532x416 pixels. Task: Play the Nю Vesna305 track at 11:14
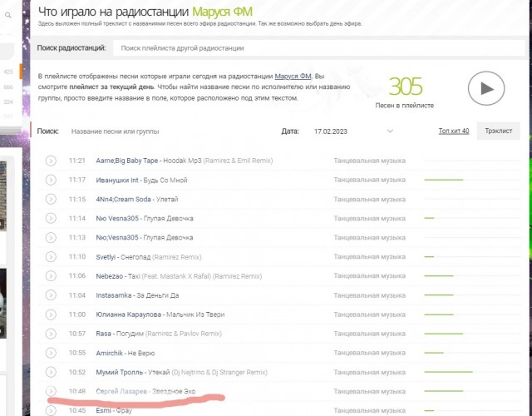pyautogui.click(x=51, y=218)
